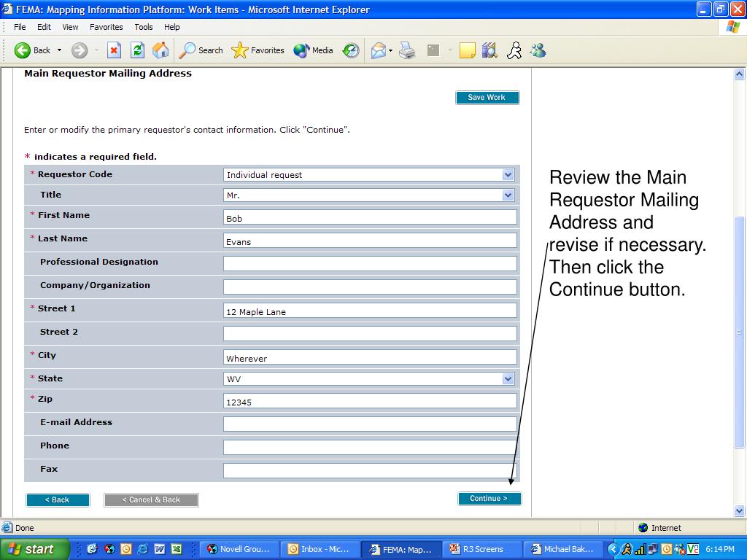The image size is (747, 560).
Task: Expand the Requestor Code dropdown
Action: pos(508,175)
